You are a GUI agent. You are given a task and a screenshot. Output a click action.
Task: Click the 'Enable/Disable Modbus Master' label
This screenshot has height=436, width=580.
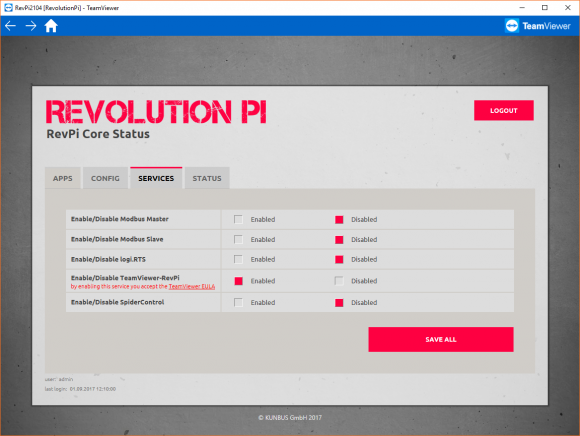(x=120, y=219)
